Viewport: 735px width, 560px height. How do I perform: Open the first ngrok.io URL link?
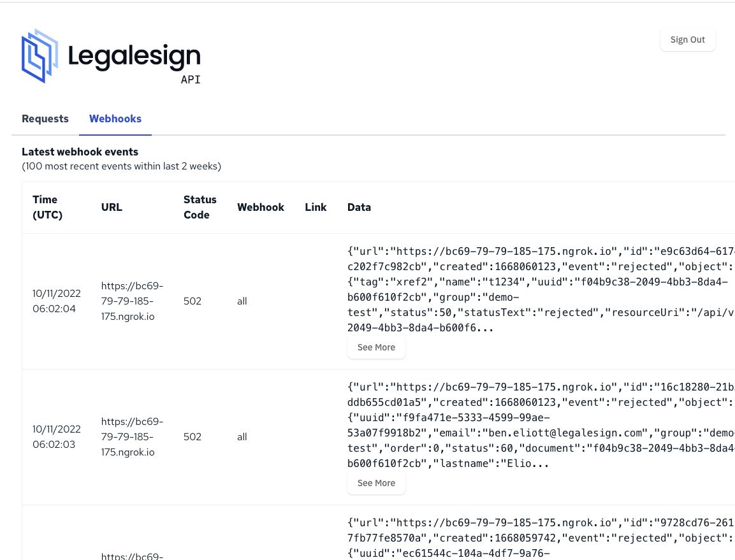(132, 301)
